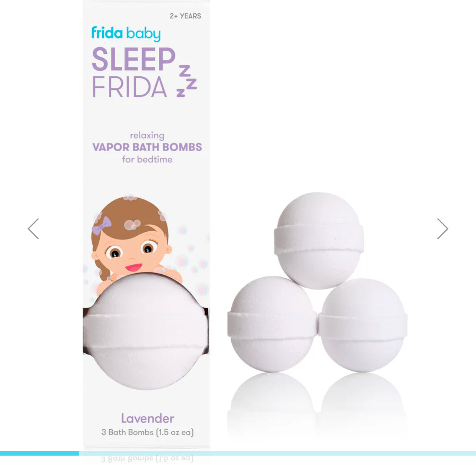The image size is (476, 466).
Task: Click the light blue unfilled part of the progress bar
Action: [278, 453]
